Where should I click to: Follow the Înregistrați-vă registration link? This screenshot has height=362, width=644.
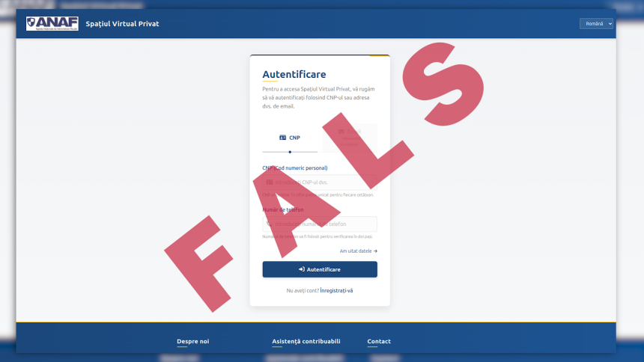click(336, 291)
